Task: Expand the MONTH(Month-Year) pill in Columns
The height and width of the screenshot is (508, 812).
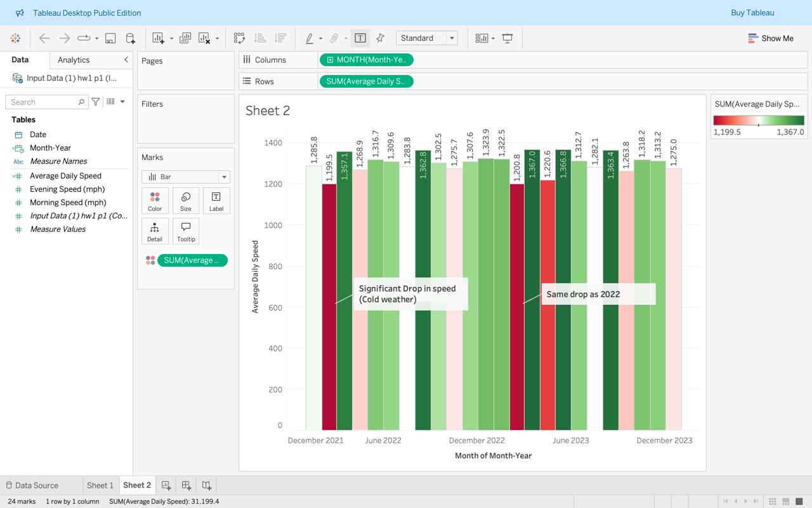Action: tap(331, 60)
